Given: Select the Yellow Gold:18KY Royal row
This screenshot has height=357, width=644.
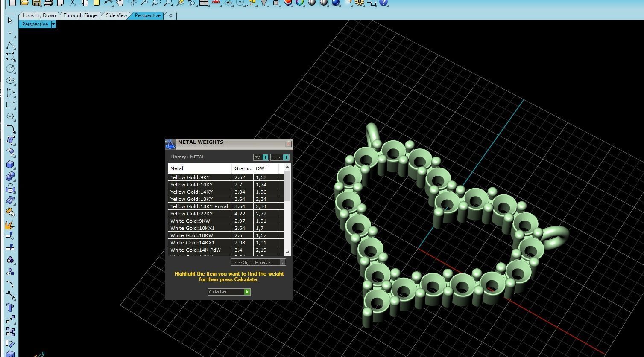Looking at the screenshot, I should click(225, 206).
